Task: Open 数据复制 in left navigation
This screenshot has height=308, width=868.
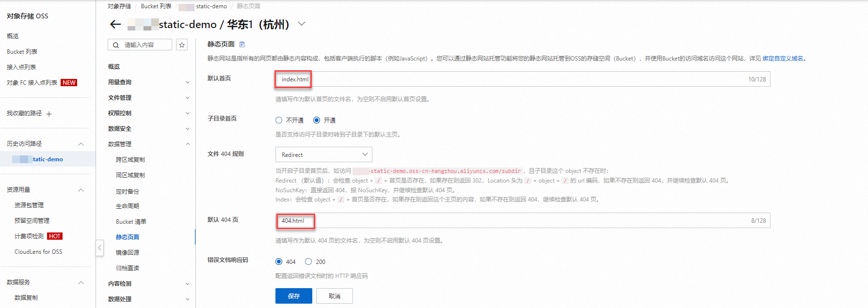Action: pyautogui.click(x=26, y=298)
